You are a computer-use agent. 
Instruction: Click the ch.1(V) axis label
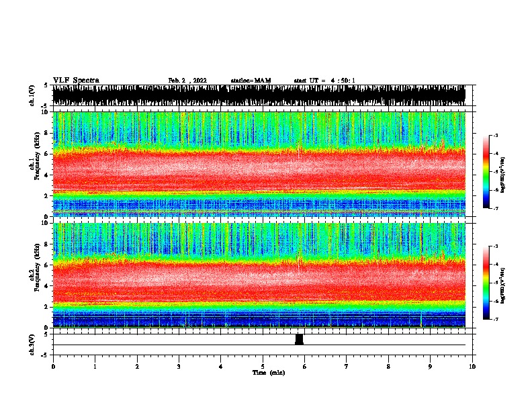tap(32, 95)
